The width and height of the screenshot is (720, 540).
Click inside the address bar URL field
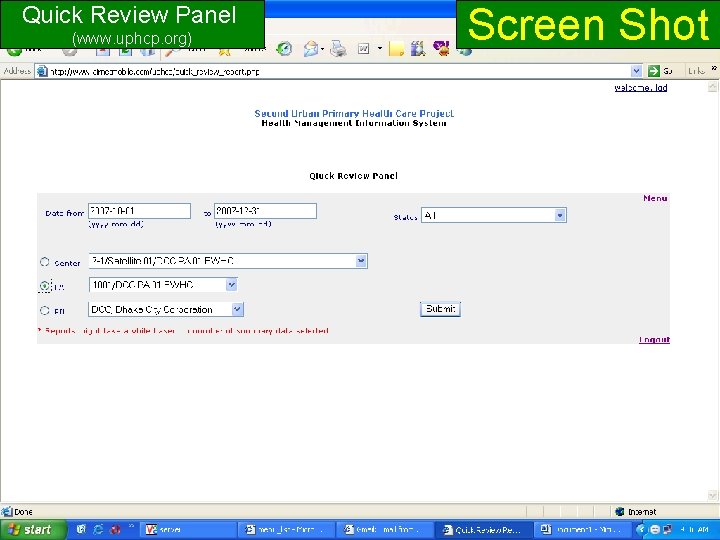click(338, 71)
